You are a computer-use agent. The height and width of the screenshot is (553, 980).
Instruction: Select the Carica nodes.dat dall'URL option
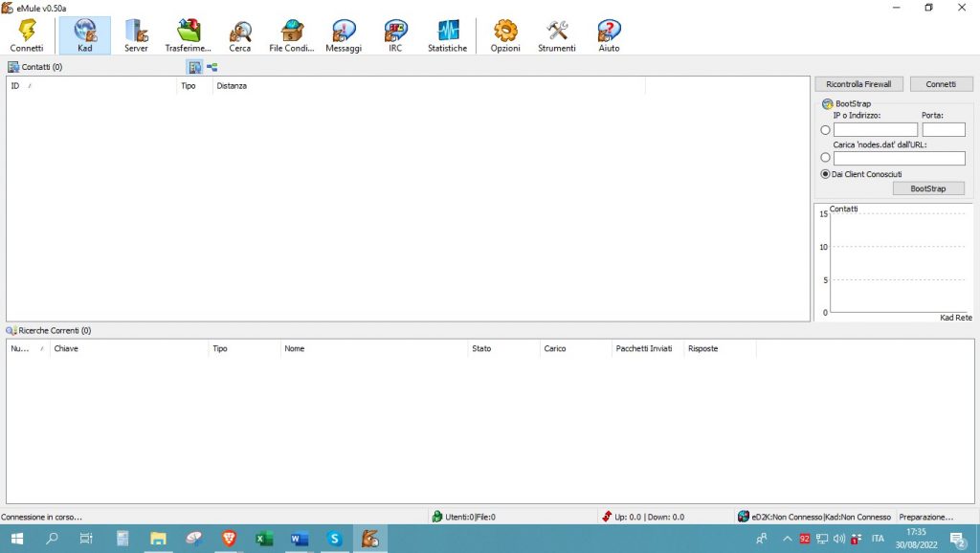coord(824,157)
